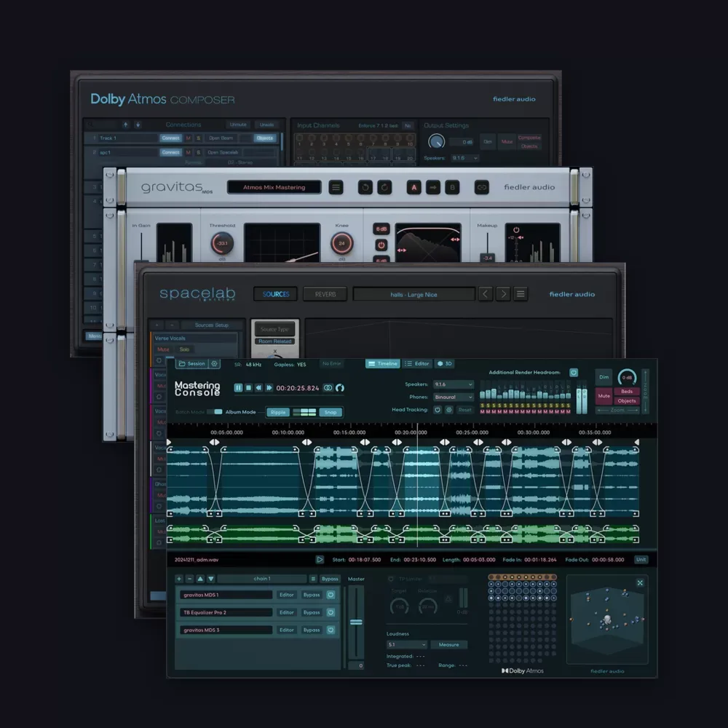
Task: Click the Measure loudness button
Action: (449, 644)
